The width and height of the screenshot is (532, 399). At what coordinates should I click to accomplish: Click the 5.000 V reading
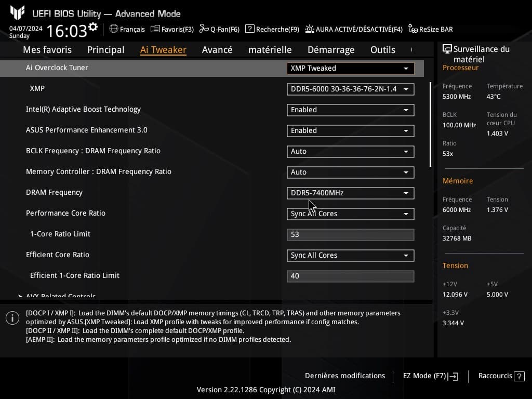497,295
